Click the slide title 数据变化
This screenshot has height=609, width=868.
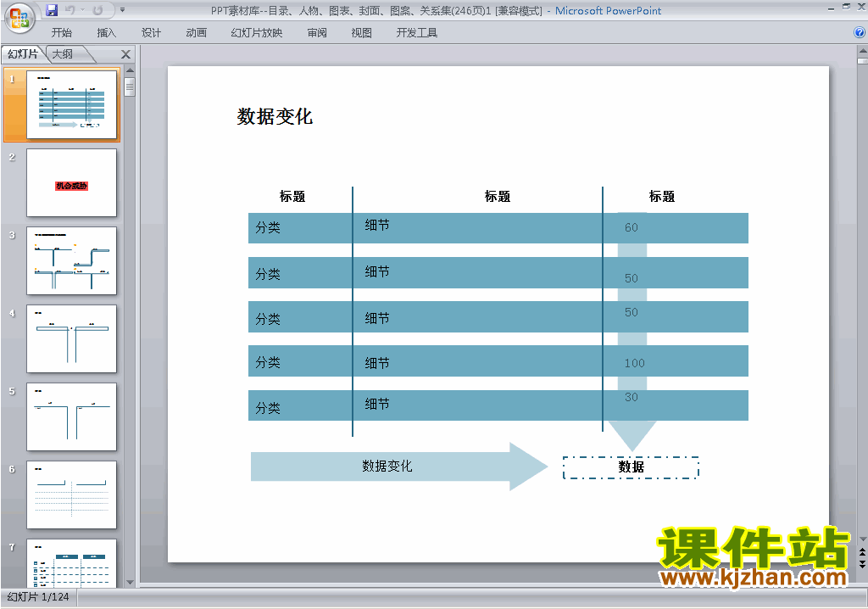tap(275, 116)
